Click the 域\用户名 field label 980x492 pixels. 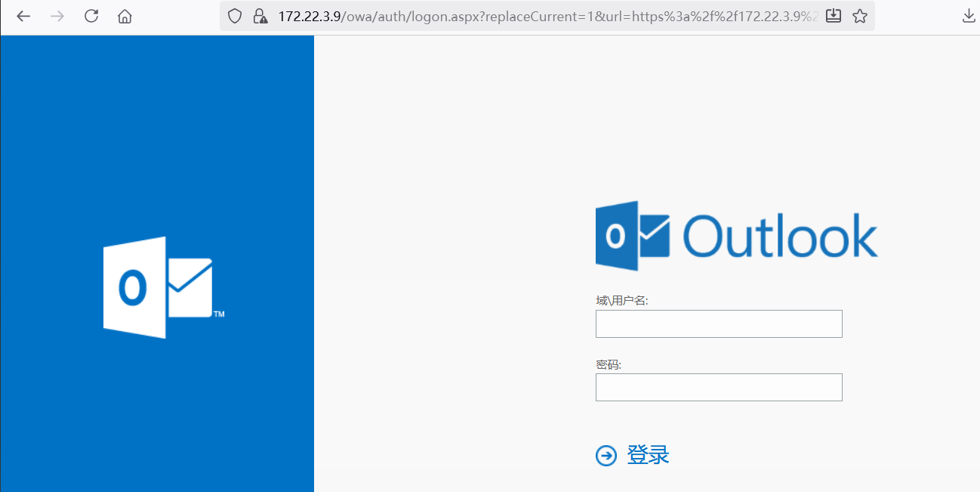tap(622, 301)
